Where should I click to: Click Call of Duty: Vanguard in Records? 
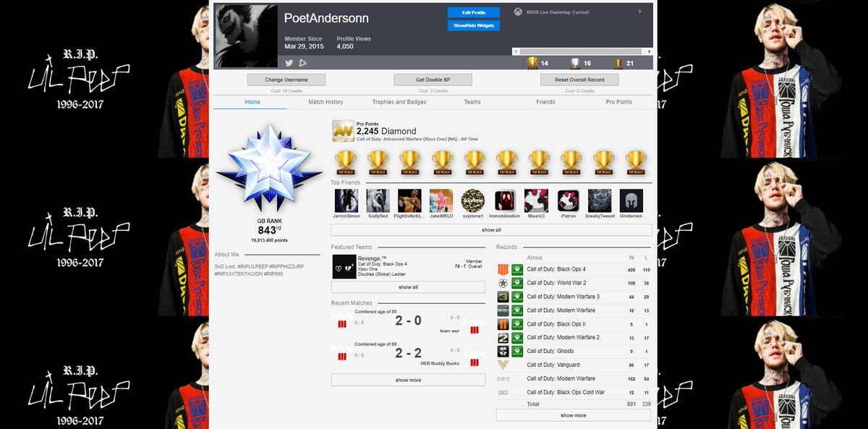553,365
